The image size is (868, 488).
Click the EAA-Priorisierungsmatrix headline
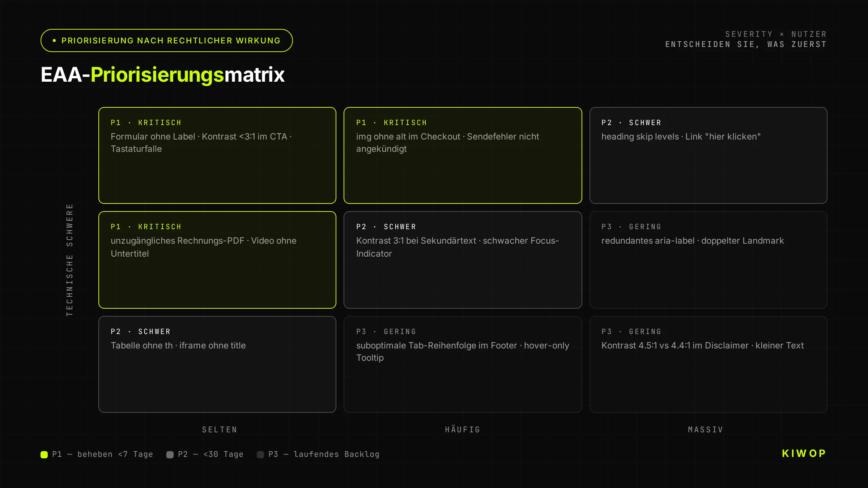[163, 75]
